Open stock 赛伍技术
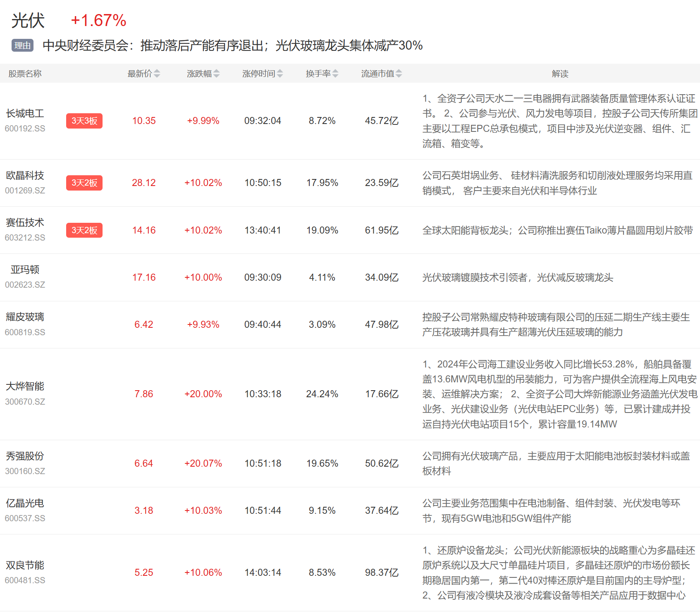Screen dimensions: 700x613 [25, 222]
